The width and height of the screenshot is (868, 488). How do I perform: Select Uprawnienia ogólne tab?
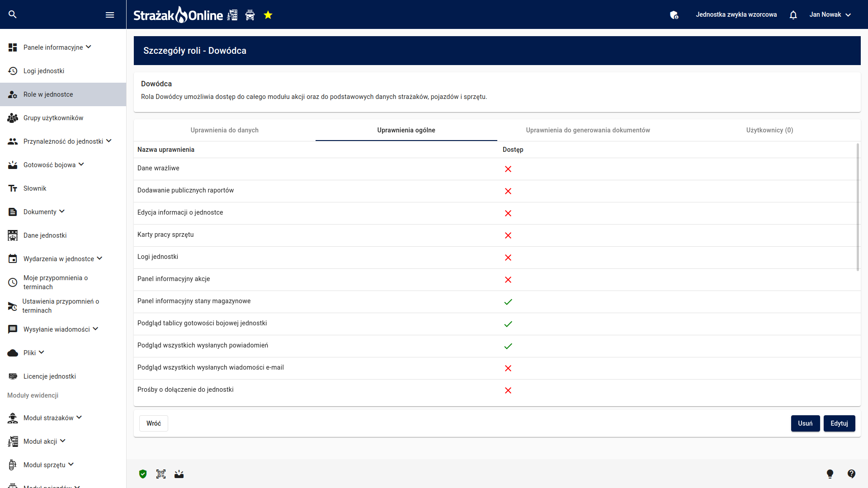click(406, 130)
